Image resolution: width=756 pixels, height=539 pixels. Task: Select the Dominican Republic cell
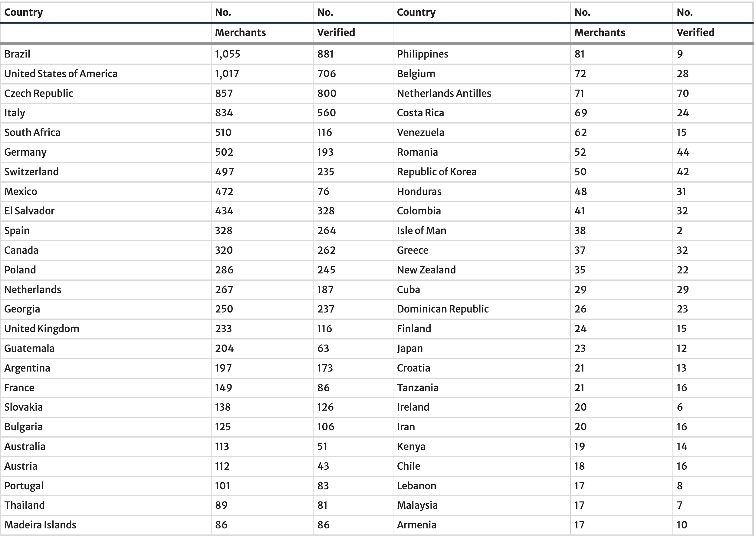442,309
